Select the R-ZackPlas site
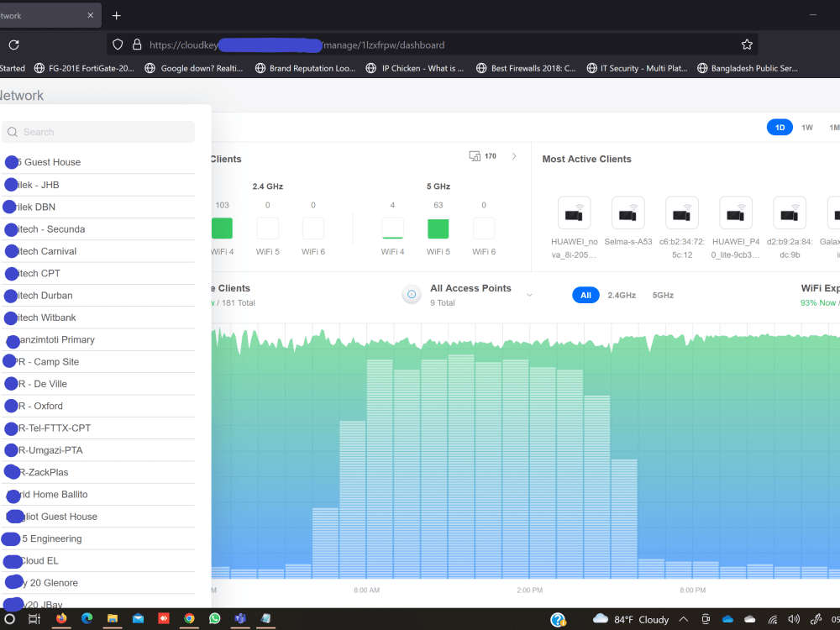The image size is (840, 630). [98, 472]
